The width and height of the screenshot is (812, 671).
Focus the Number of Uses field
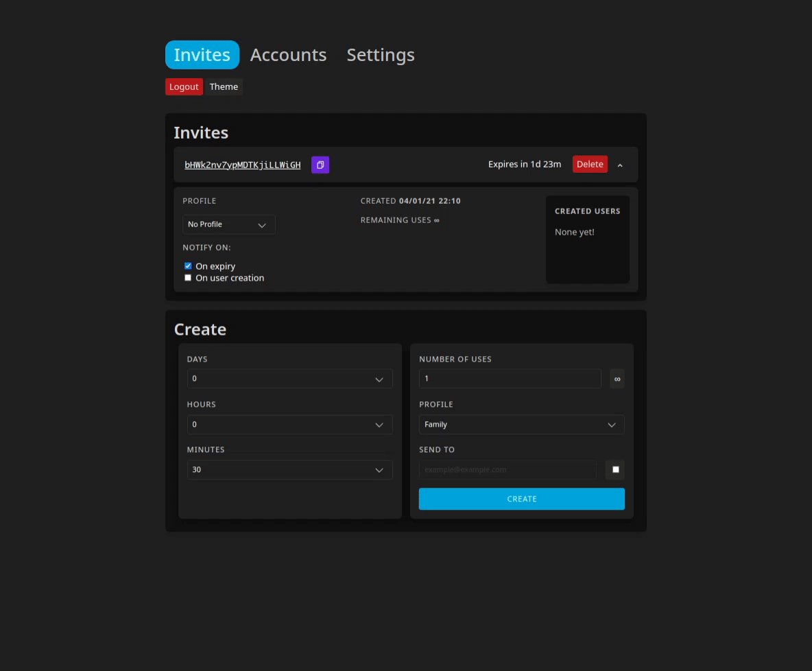point(510,379)
